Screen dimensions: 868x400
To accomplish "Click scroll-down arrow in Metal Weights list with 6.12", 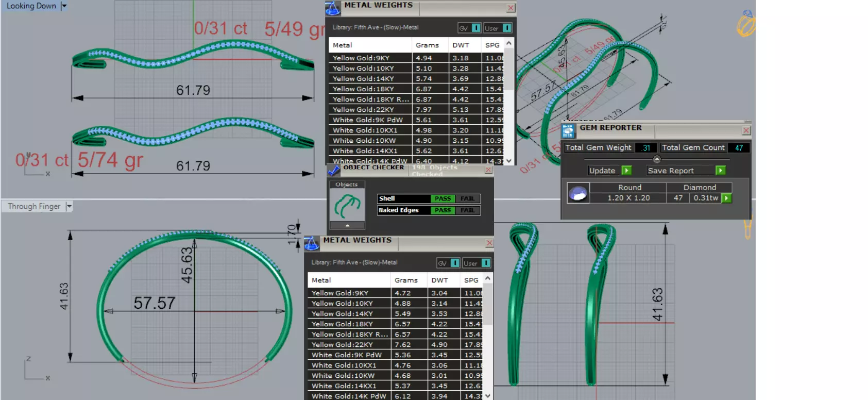I will (x=488, y=396).
